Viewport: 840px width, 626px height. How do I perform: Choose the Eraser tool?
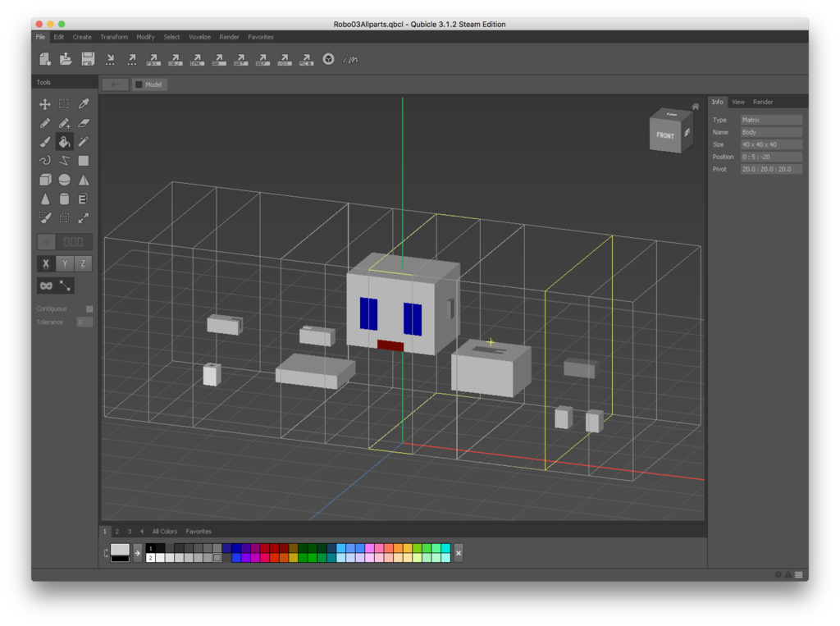point(84,123)
